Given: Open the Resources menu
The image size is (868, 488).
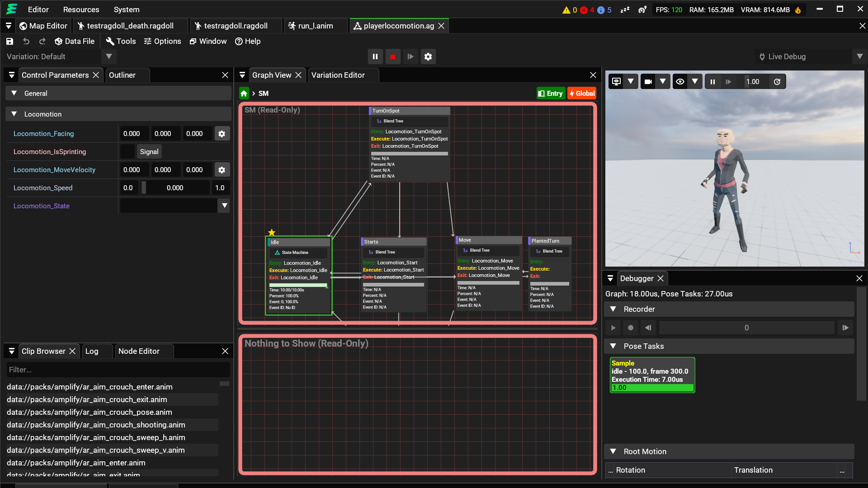Looking at the screenshot, I should [x=81, y=9].
